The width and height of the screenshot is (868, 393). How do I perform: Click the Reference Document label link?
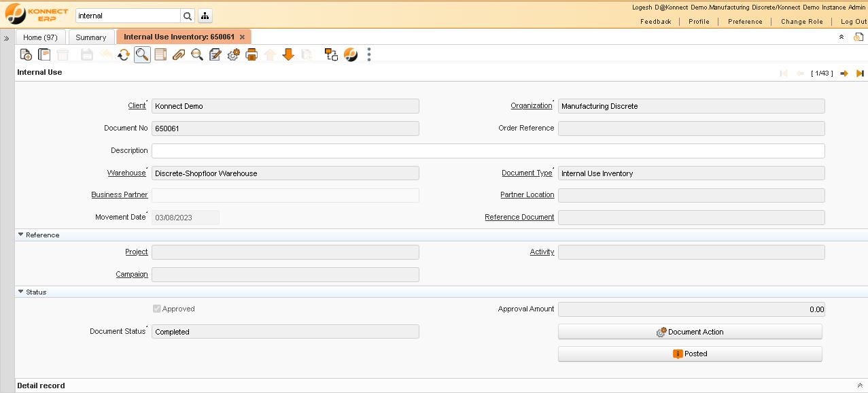click(x=519, y=217)
